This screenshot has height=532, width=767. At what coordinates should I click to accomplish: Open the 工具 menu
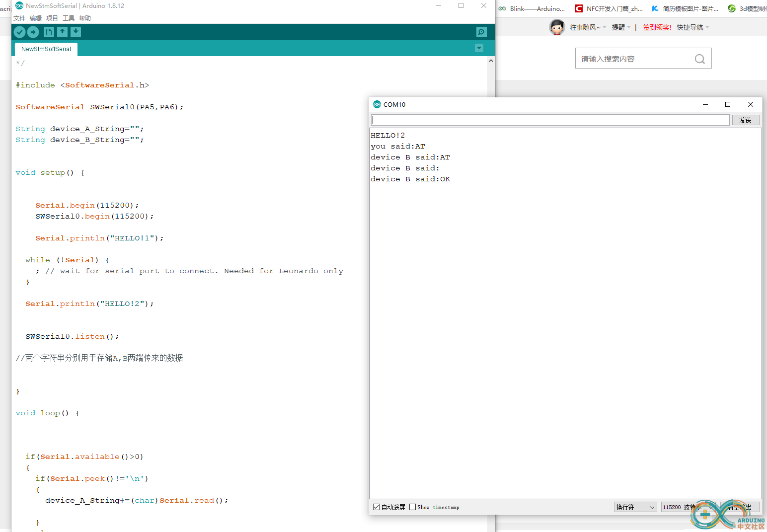69,18
